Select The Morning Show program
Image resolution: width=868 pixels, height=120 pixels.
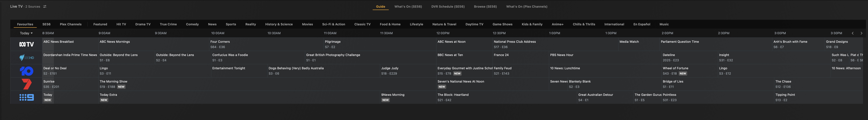point(267,84)
